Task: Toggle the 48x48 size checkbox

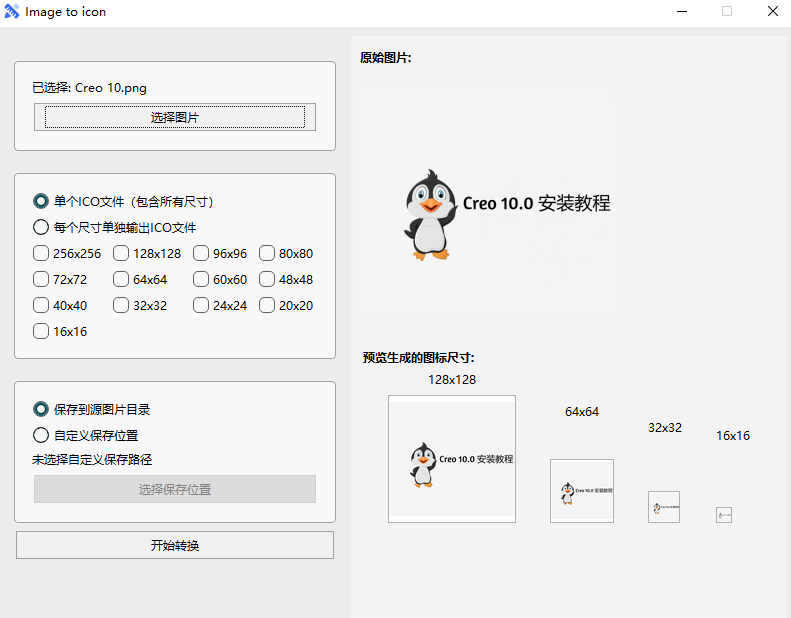Action: coord(267,279)
